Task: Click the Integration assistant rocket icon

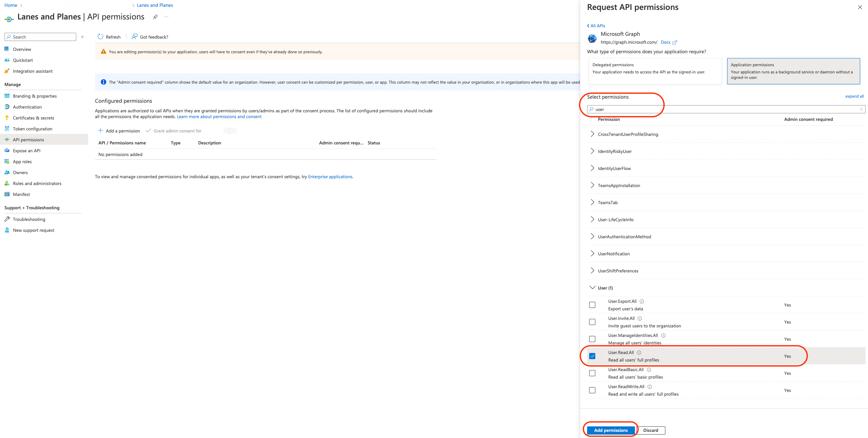Action: (x=7, y=71)
